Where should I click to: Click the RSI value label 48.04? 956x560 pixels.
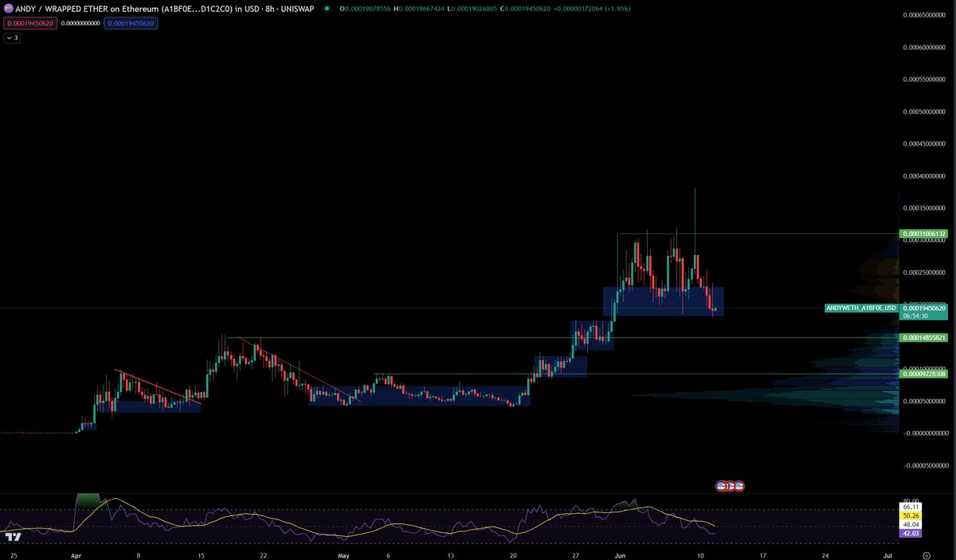point(911,525)
